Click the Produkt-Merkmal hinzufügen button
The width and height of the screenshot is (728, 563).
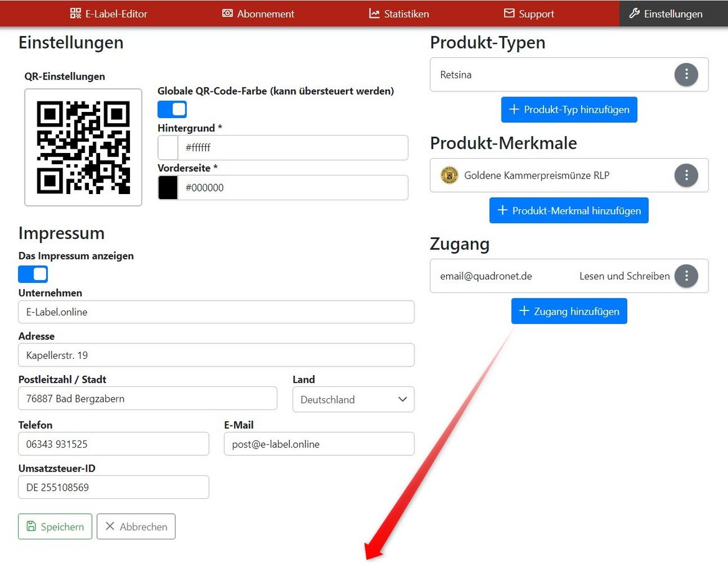[x=569, y=210]
